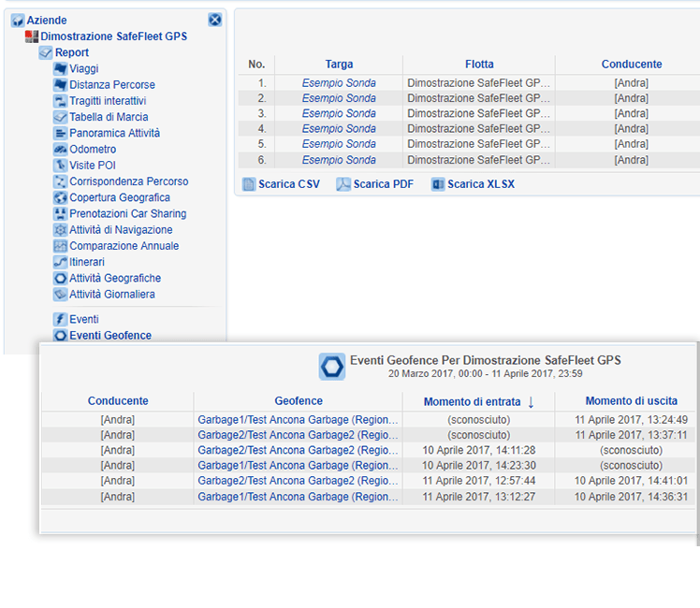This screenshot has width=700, height=608.
Task: Open Tabella di Marcia report
Action: [109, 117]
